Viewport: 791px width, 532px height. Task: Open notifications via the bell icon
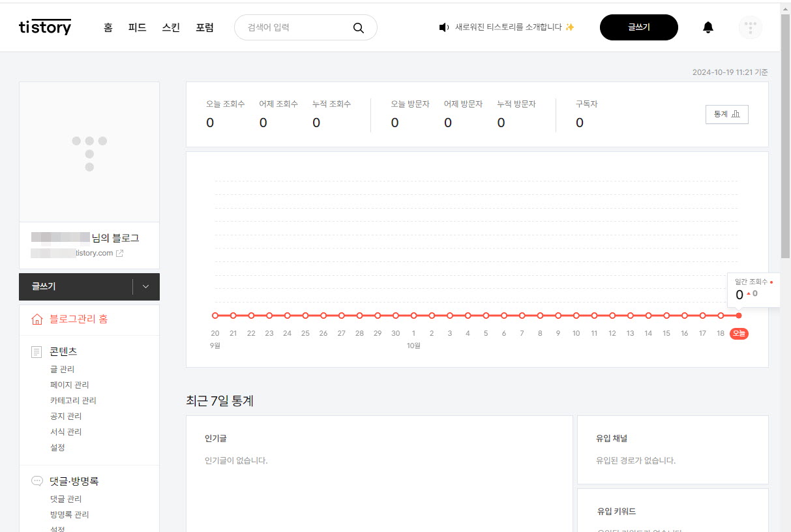coord(708,27)
